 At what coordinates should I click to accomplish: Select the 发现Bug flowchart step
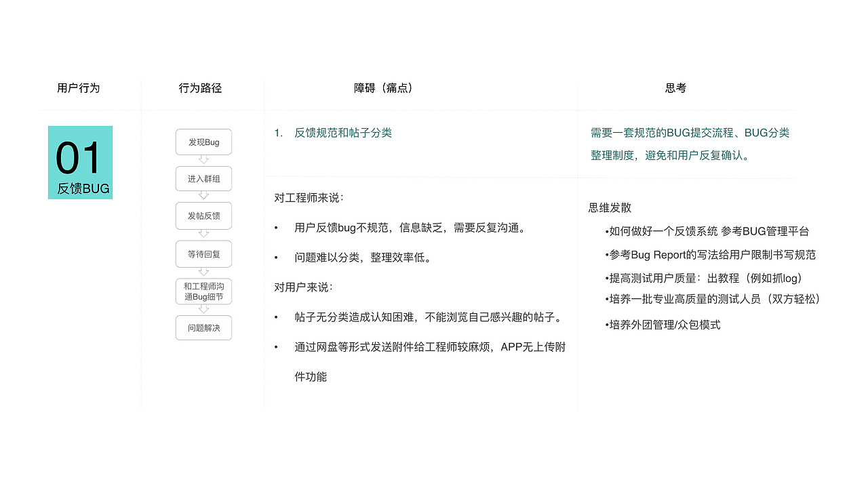point(203,142)
